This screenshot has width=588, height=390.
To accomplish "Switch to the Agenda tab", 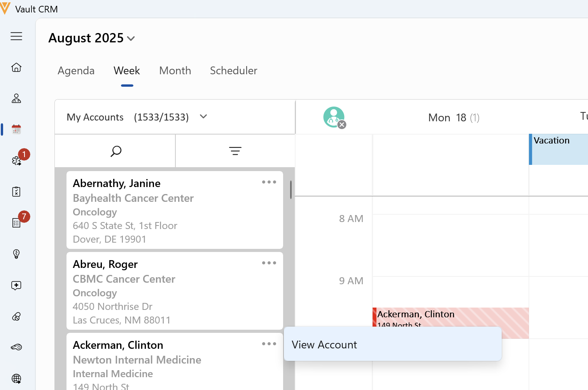I will click(x=76, y=71).
